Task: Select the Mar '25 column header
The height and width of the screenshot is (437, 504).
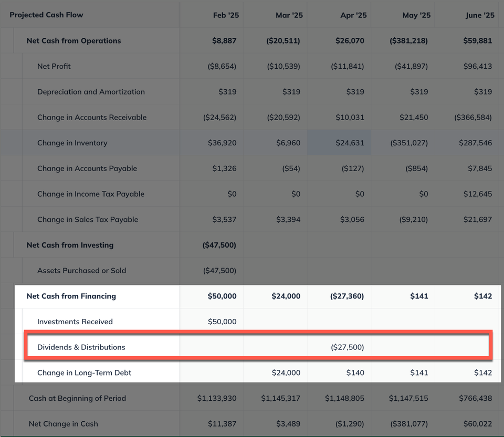Action: pyautogui.click(x=289, y=15)
